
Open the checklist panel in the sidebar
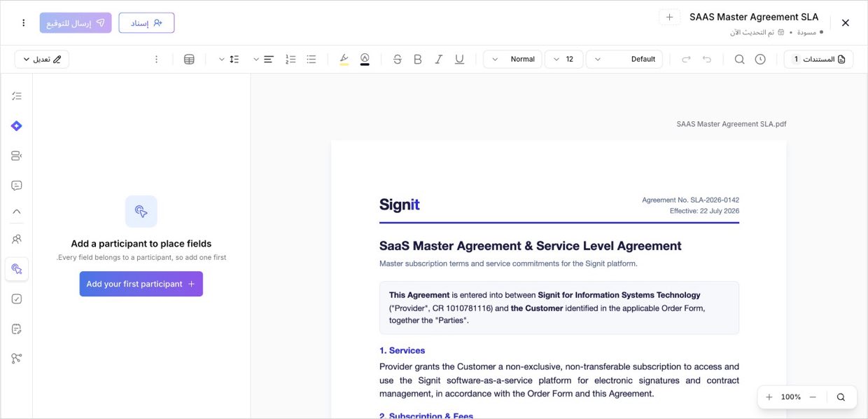coord(17,96)
